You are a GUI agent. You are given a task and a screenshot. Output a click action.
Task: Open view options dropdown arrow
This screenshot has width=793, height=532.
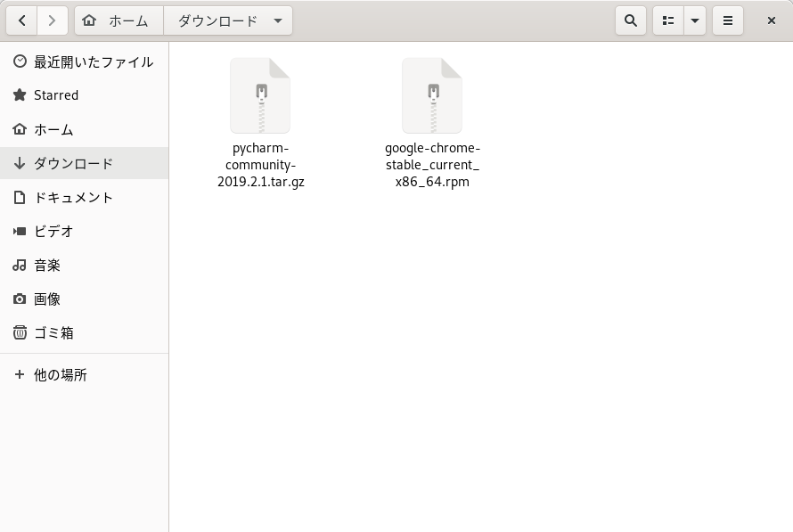[x=695, y=20]
